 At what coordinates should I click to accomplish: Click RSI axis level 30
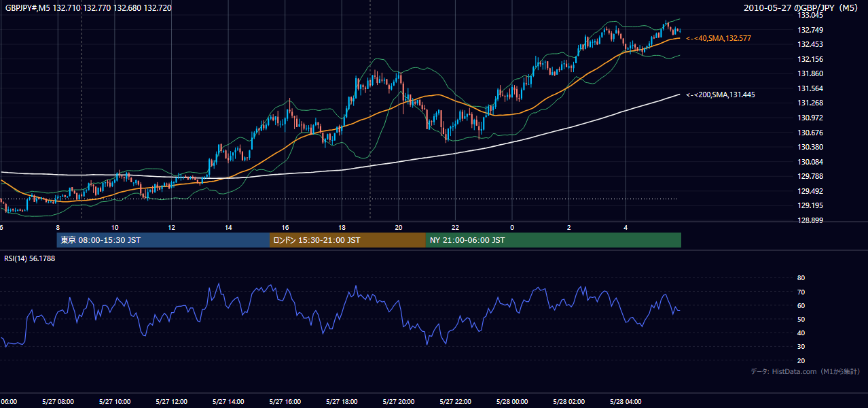click(x=801, y=347)
